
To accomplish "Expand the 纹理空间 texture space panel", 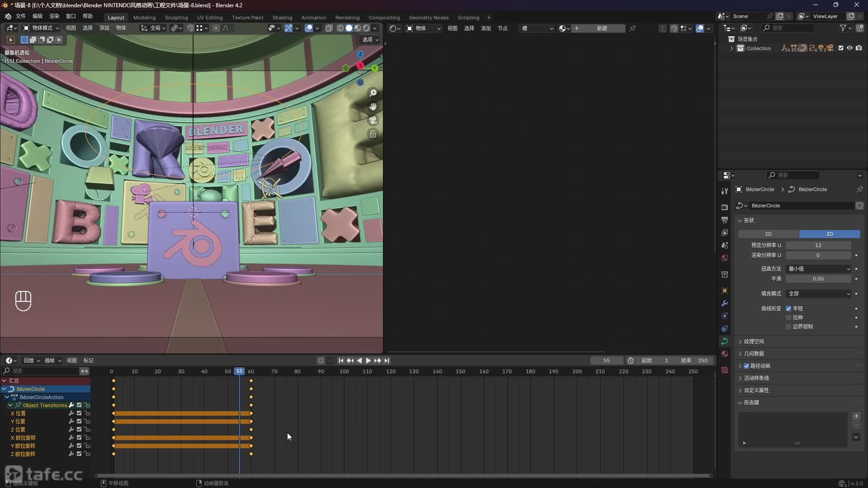I will tap(754, 342).
